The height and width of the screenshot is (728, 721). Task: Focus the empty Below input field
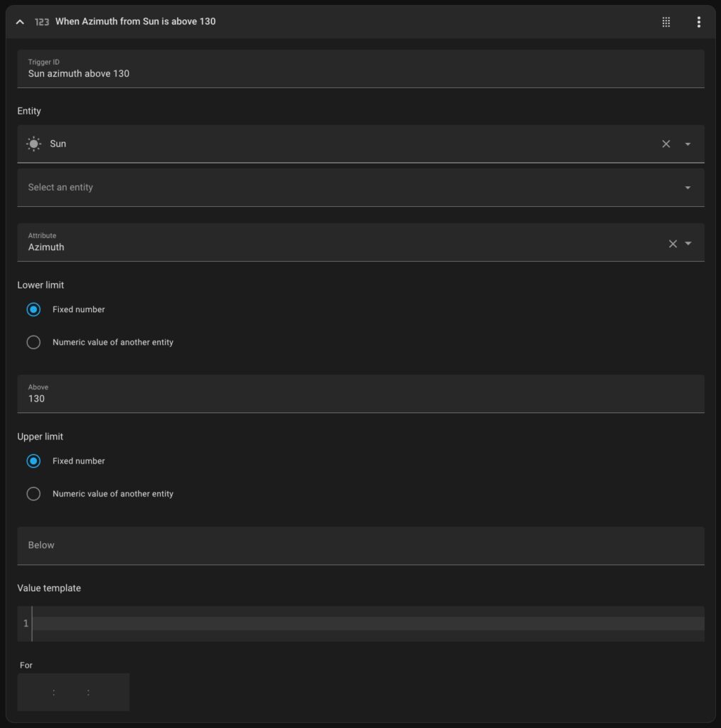click(360, 545)
